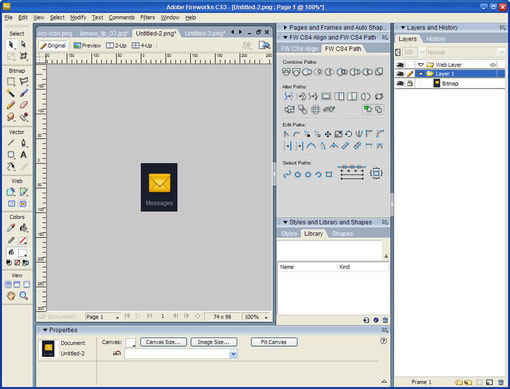Select the Zoom magnifier tool
This screenshot has width=510, height=389.
23,295
